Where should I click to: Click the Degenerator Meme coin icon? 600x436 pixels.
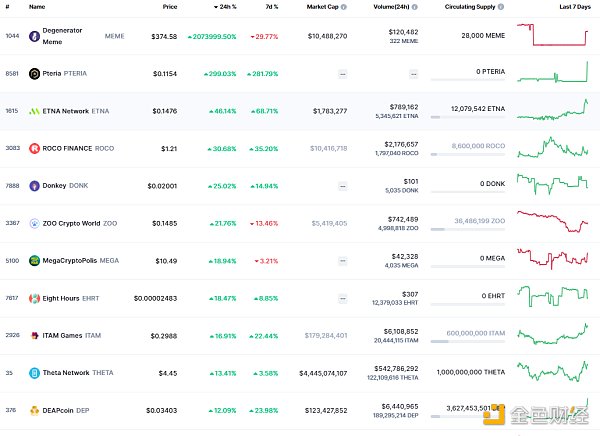pos(34,36)
